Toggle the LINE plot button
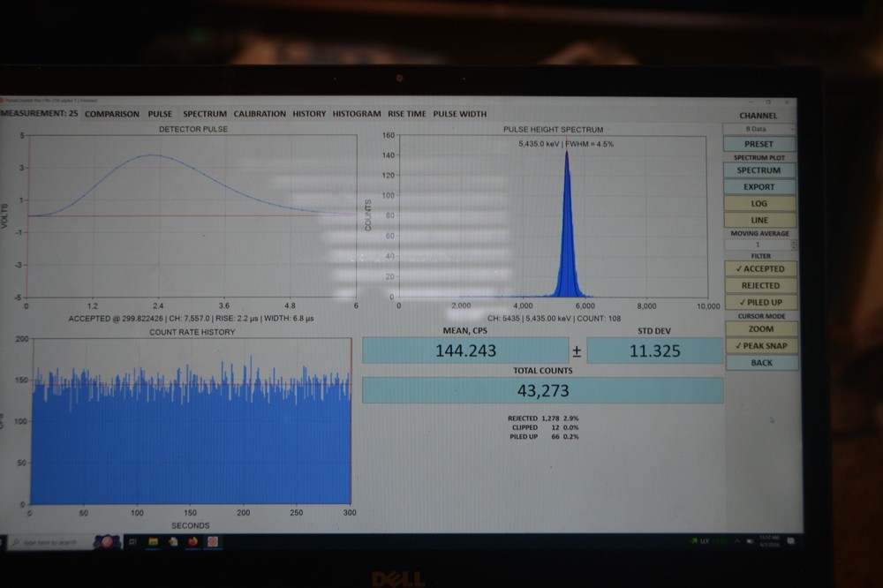The width and height of the screenshot is (883, 588). (x=759, y=220)
